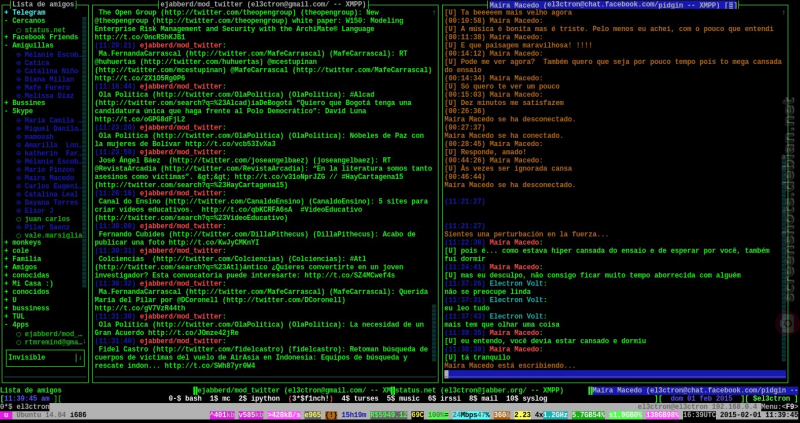This screenshot has width=800, height=423.
Task: Collapse the Cercanos group
Action: 7,21
